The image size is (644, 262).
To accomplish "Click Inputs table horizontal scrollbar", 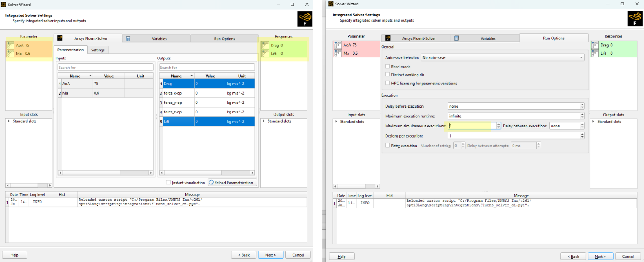I will coord(106,173).
